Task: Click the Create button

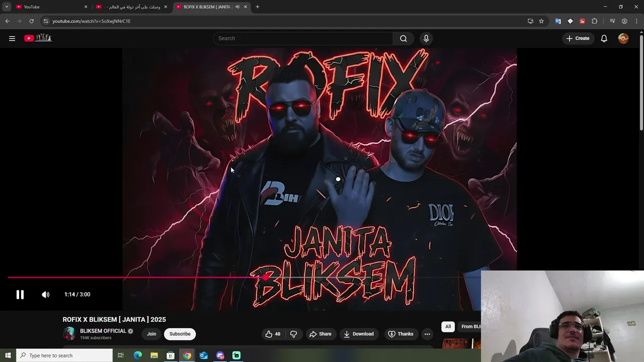Action: [x=578, y=38]
